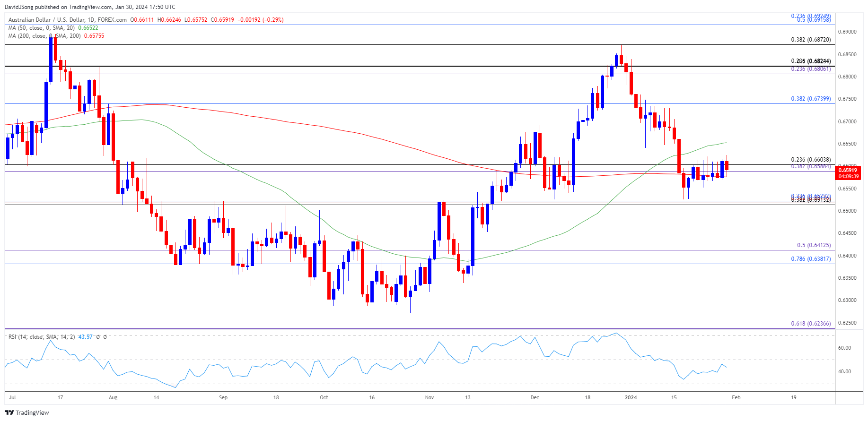868x421 pixels.
Task: Click the 2024 label on time axis
Action: click(631, 398)
